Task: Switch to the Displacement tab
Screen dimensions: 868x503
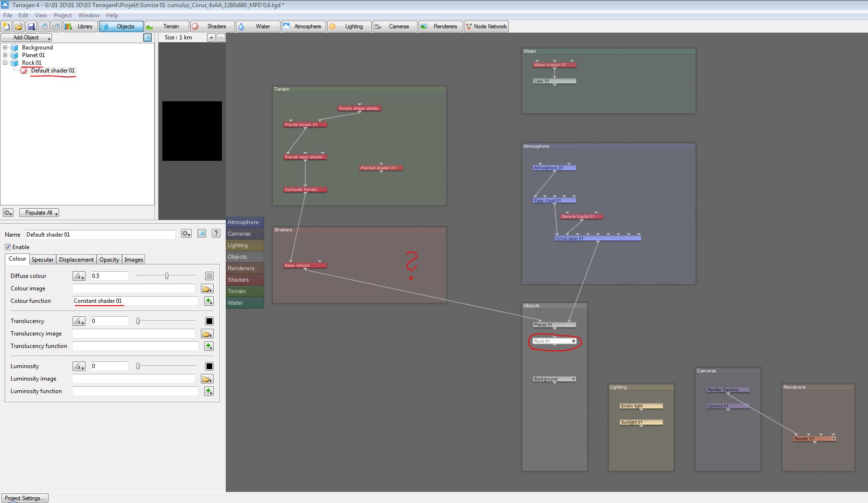Action: click(76, 260)
